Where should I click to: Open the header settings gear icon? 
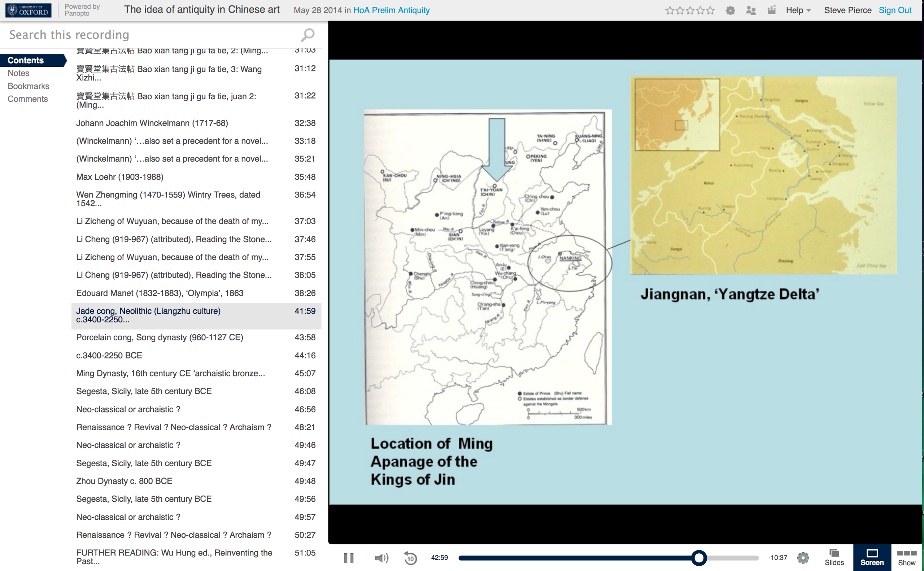730,10
